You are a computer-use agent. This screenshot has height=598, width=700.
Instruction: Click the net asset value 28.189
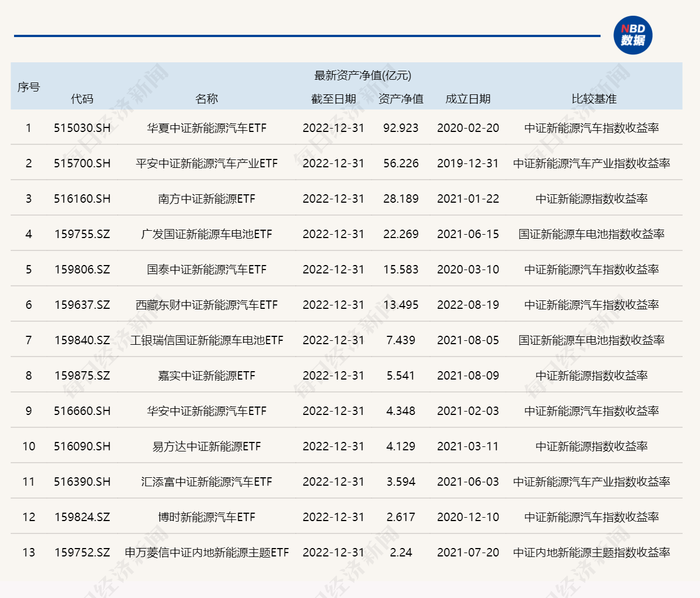[x=401, y=199]
